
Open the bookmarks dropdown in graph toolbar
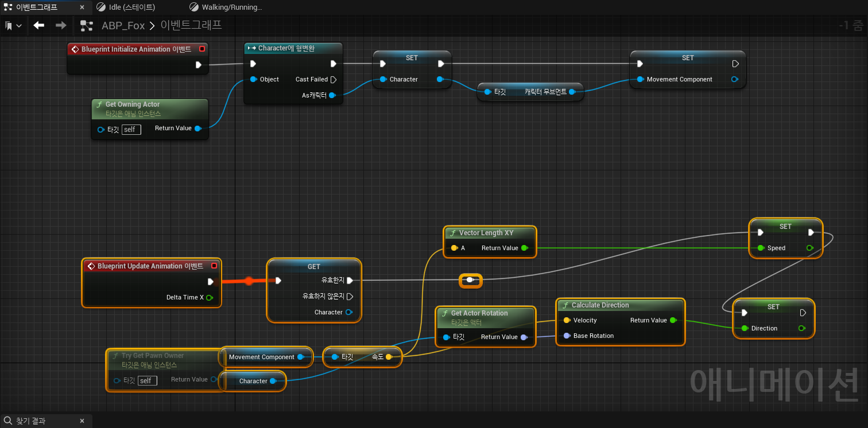pos(13,26)
